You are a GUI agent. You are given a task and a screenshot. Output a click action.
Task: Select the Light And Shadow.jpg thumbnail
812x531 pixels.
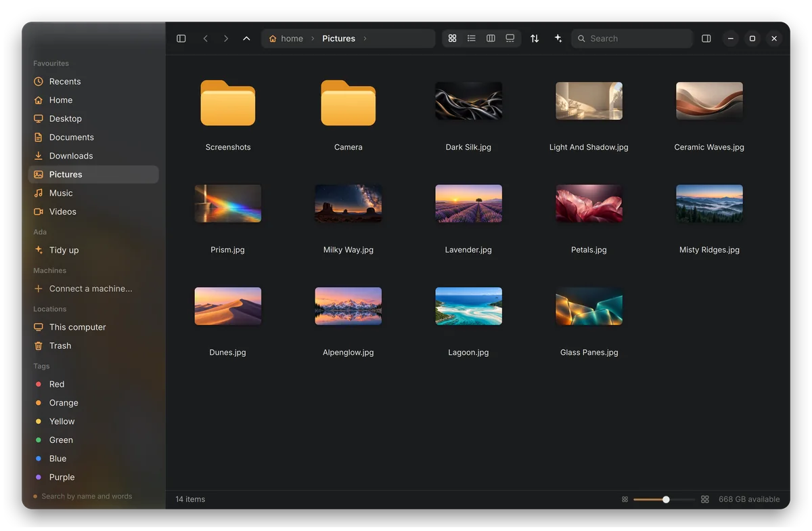click(x=589, y=101)
